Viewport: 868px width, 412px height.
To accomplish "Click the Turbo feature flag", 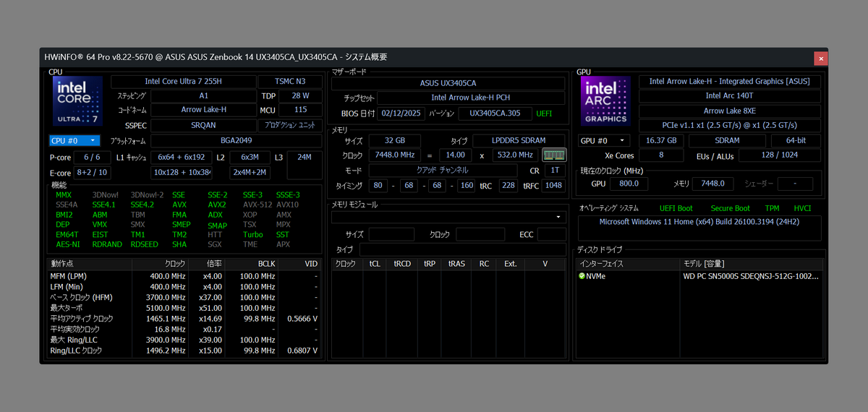I will point(252,235).
